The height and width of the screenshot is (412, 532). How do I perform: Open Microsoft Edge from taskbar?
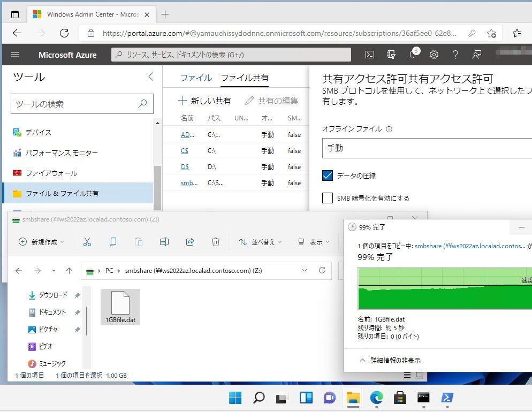376,398
